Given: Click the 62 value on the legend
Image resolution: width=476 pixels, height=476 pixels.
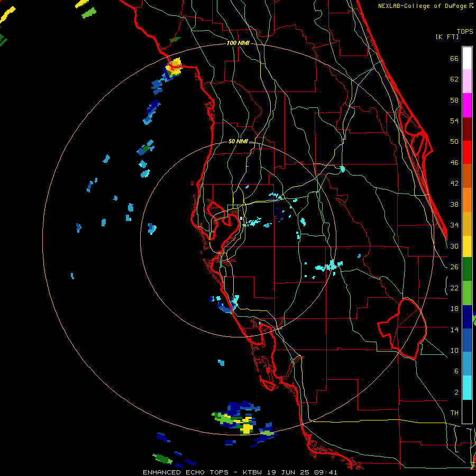Looking at the screenshot, I should (454, 79).
